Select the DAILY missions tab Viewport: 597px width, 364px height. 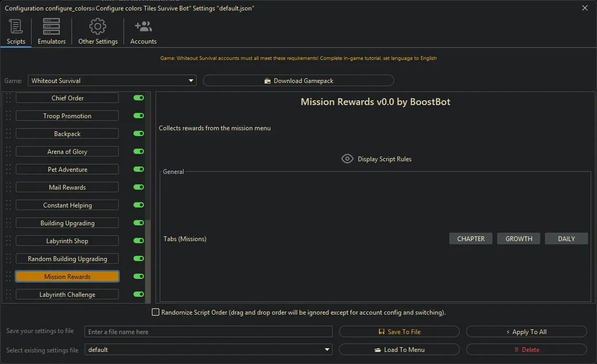tap(566, 238)
